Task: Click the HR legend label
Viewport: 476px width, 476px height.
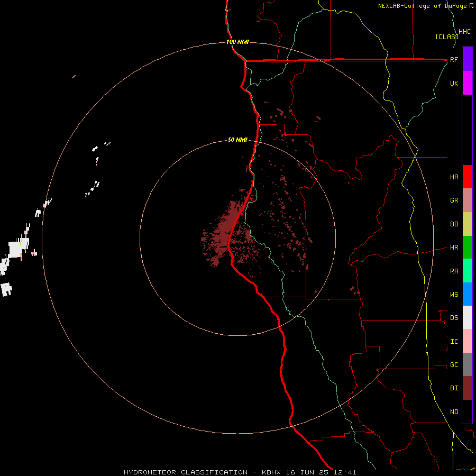Action: coord(454,248)
